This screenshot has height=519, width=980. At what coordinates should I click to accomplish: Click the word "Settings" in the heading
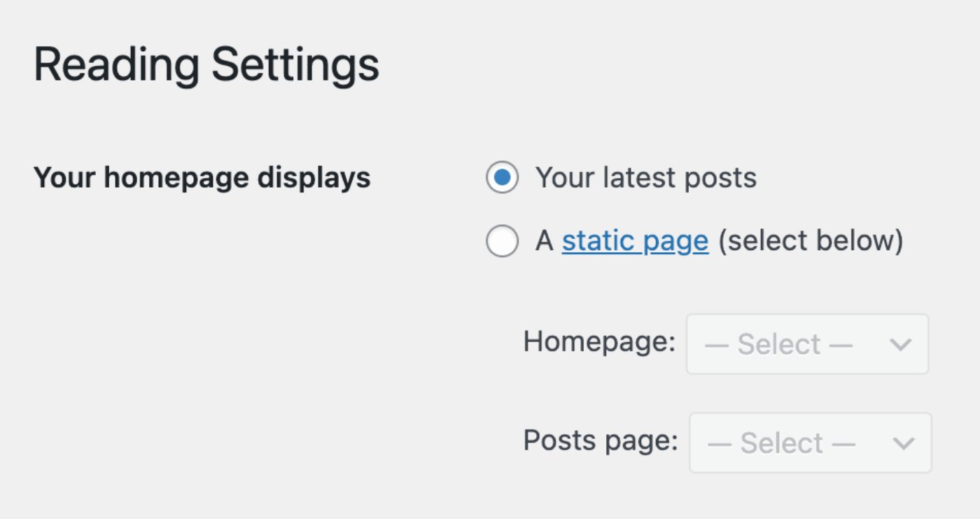[295, 65]
